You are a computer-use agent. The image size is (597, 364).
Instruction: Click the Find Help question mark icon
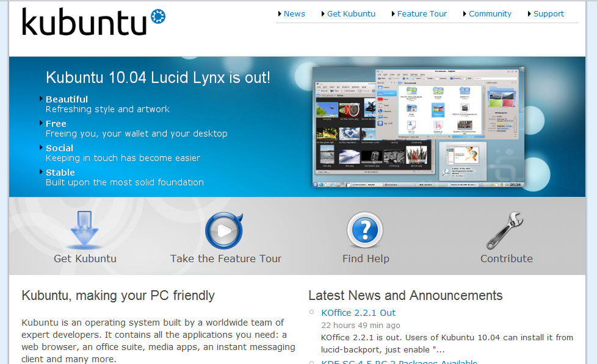click(365, 230)
